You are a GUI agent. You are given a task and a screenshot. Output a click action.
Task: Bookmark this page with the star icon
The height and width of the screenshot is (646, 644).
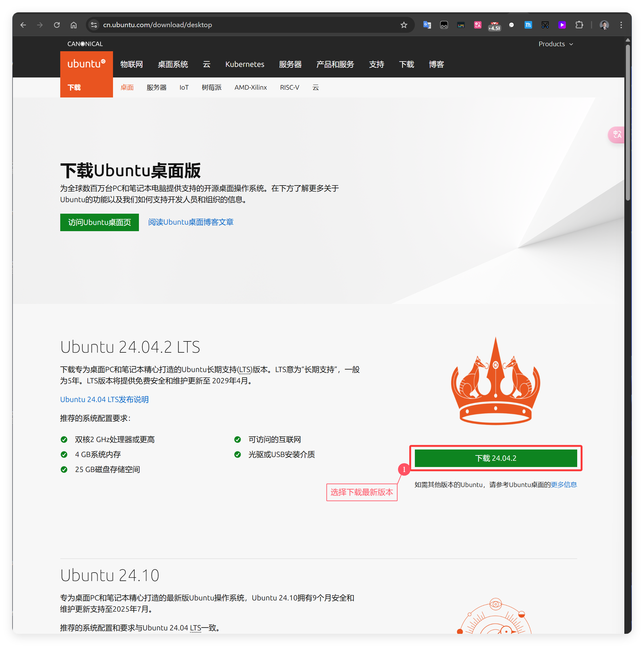(x=404, y=25)
